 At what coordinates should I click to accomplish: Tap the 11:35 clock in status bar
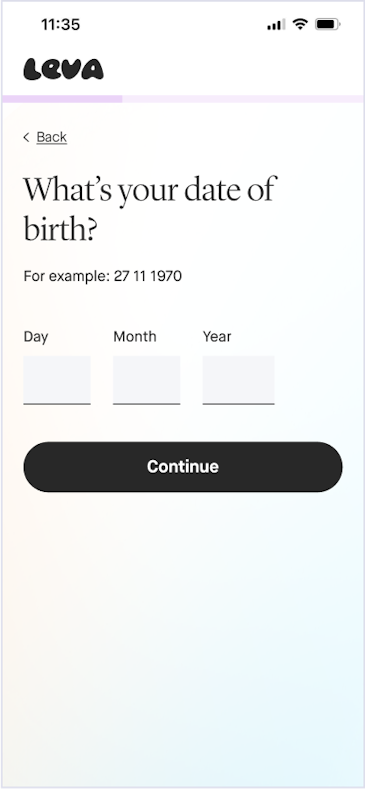coord(60,25)
